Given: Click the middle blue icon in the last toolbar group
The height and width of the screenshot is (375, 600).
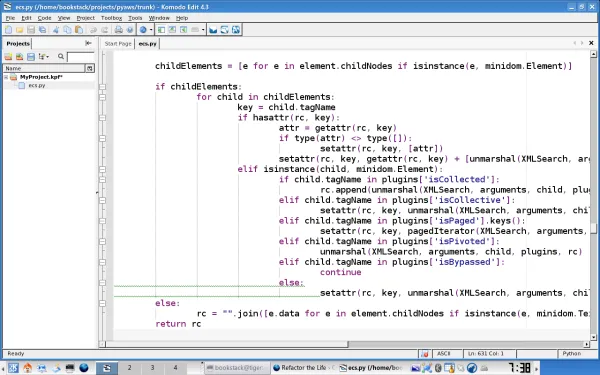Looking at the screenshot, I should coord(225,30).
